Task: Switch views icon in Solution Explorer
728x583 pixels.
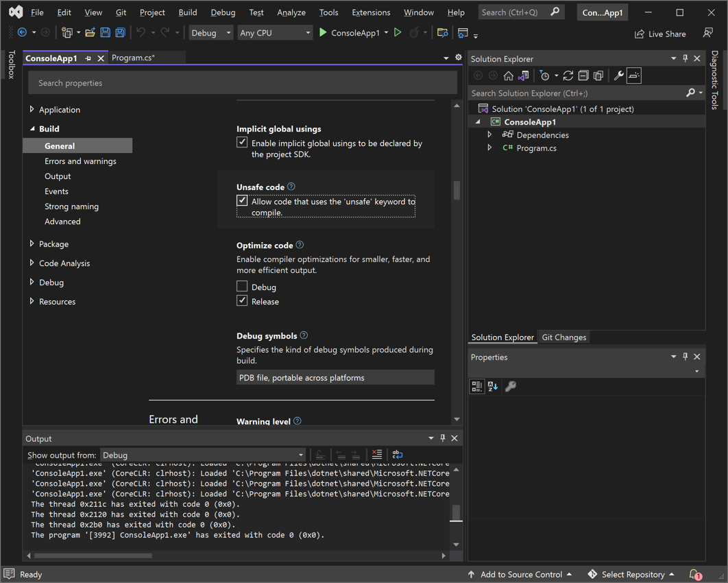Action: click(x=524, y=75)
